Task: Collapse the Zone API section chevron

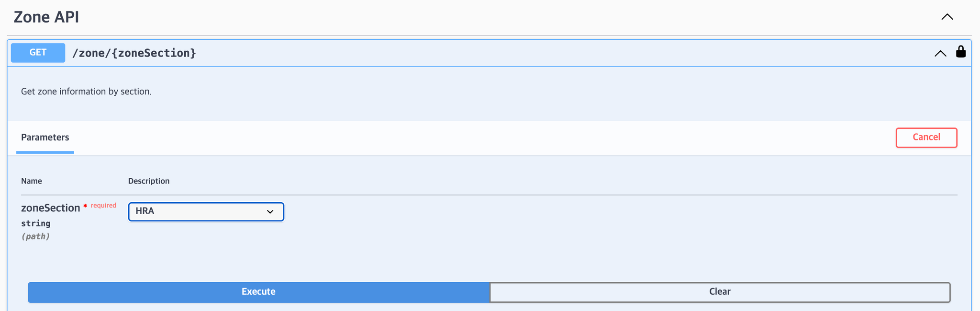Action: 947,17
